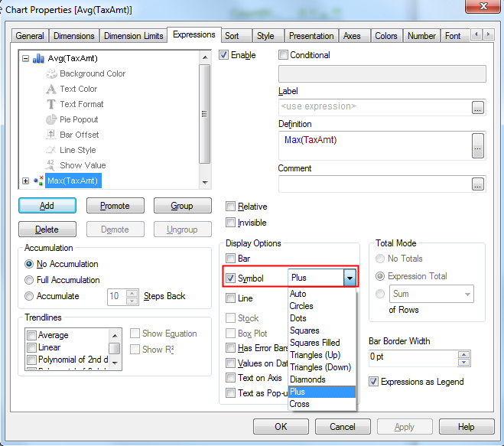Select the No Accumulation radio button

29,264
